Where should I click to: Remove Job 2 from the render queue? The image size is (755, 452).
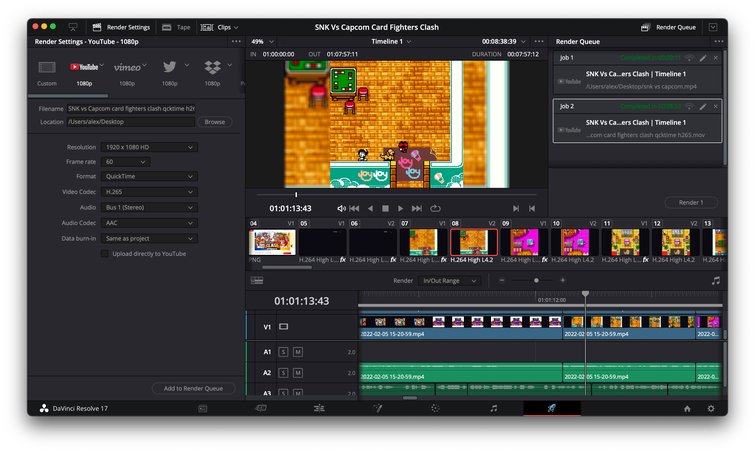coord(716,106)
